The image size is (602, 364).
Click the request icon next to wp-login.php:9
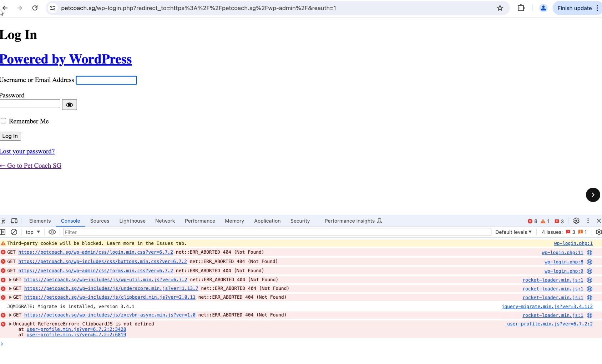coord(590,271)
